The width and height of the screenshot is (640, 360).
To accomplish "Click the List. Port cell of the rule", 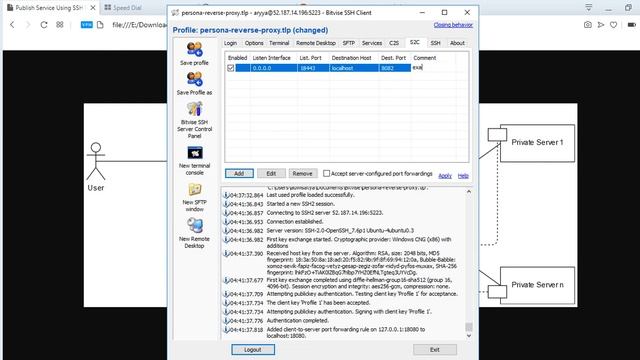I will click(313, 68).
